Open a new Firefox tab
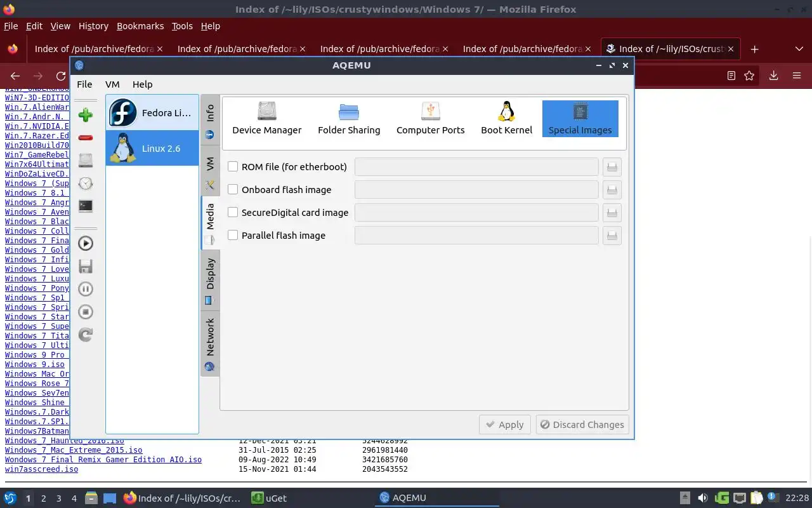The image size is (812, 508). point(754,49)
